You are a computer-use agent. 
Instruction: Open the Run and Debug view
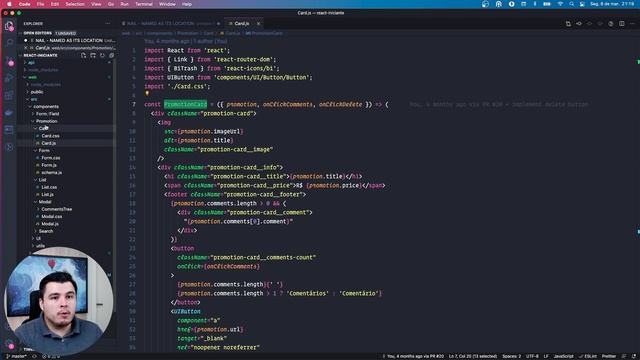[x=9, y=78]
